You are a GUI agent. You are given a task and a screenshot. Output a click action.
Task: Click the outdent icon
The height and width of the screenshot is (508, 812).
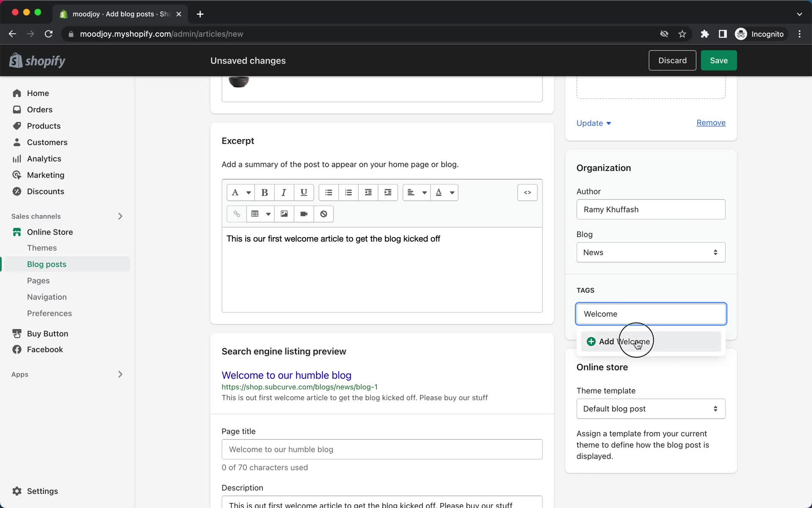point(368,193)
